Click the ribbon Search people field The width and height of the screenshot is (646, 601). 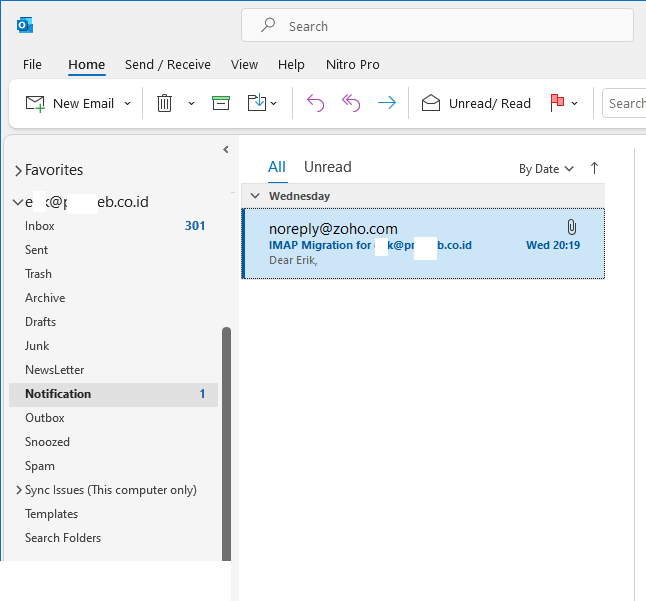(x=624, y=103)
